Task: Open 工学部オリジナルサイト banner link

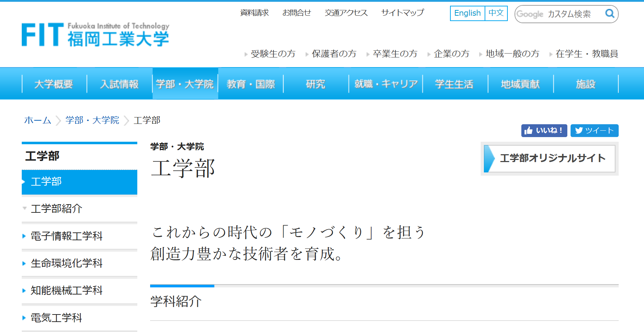Action: pyautogui.click(x=550, y=159)
